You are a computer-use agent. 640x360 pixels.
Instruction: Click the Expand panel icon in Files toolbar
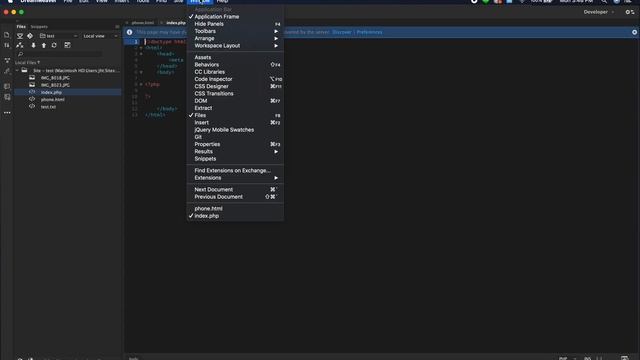point(67,45)
